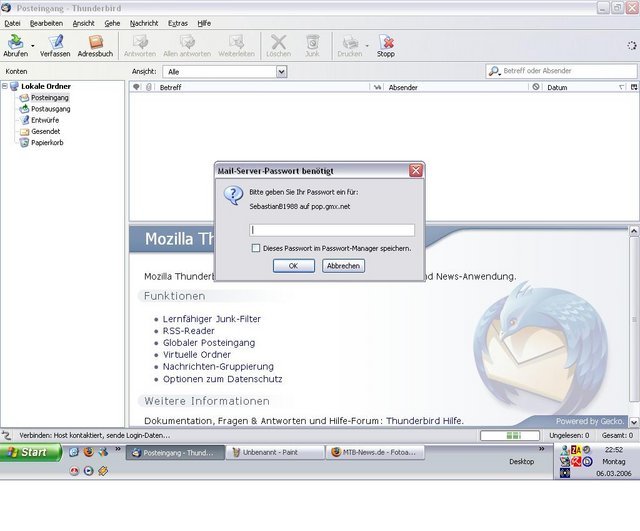Enable saving password in Passwort-Manager
Image resolution: width=640 pixels, height=531 pixels.
pyautogui.click(x=256, y=248)
